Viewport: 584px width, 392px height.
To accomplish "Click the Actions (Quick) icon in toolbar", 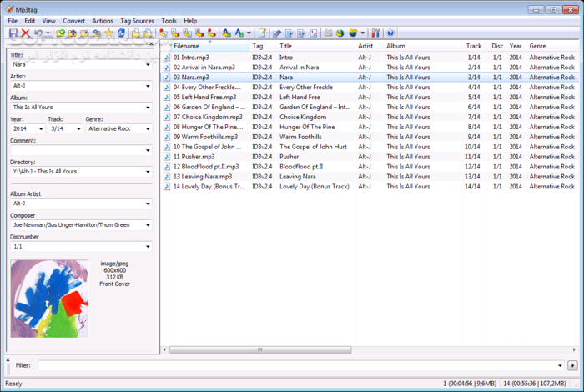I will 239,33.
